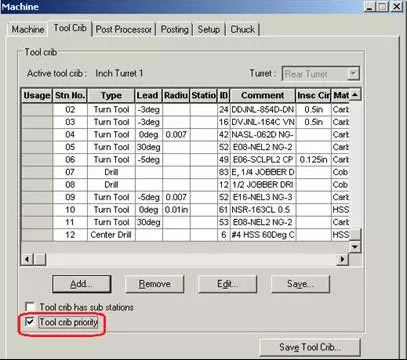
Task: Click the horizontal scrollbar right arrow
Action: pyautogui.click(x=342, y=259)
